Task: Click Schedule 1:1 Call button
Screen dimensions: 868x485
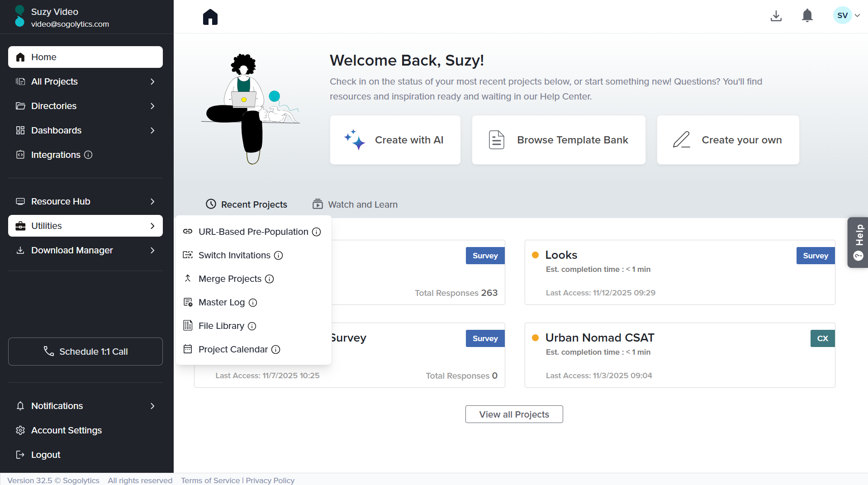Action: [x=85, y=352]
